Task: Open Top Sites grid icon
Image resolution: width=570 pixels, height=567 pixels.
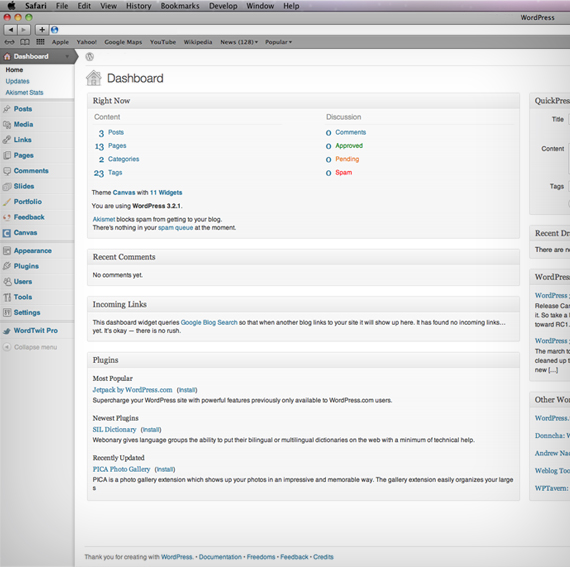Action: coord(40,42)
